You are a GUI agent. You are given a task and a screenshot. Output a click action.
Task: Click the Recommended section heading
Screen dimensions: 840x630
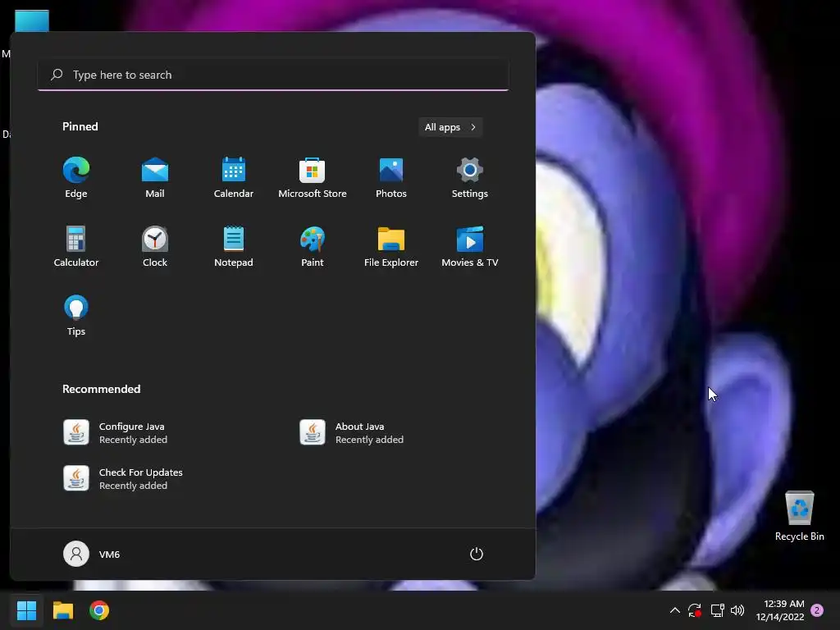point(101,389)
